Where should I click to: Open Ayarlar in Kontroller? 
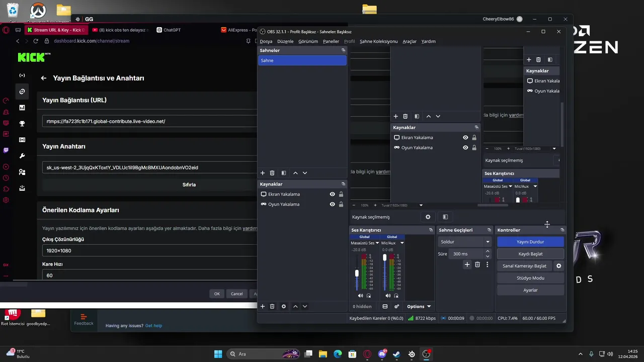click(530, 290)
